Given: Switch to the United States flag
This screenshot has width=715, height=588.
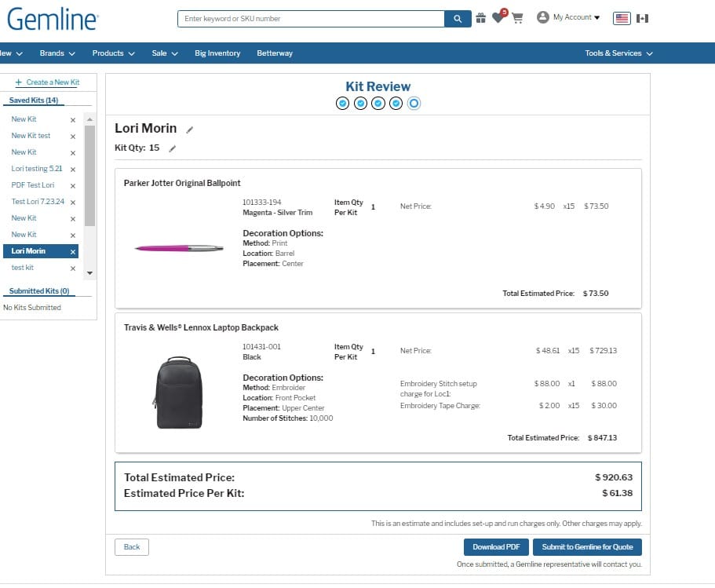Looking at the screenshot, I should point(622,18).
